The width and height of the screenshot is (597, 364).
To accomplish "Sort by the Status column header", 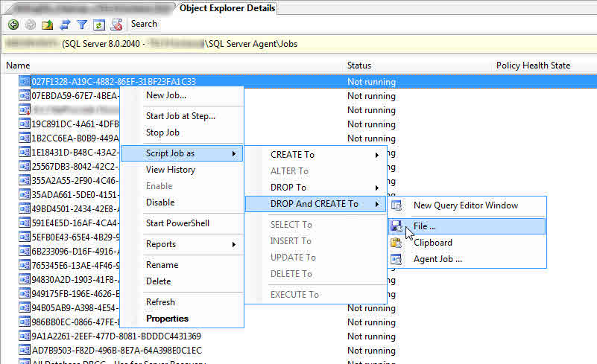I will click(359, 66).
